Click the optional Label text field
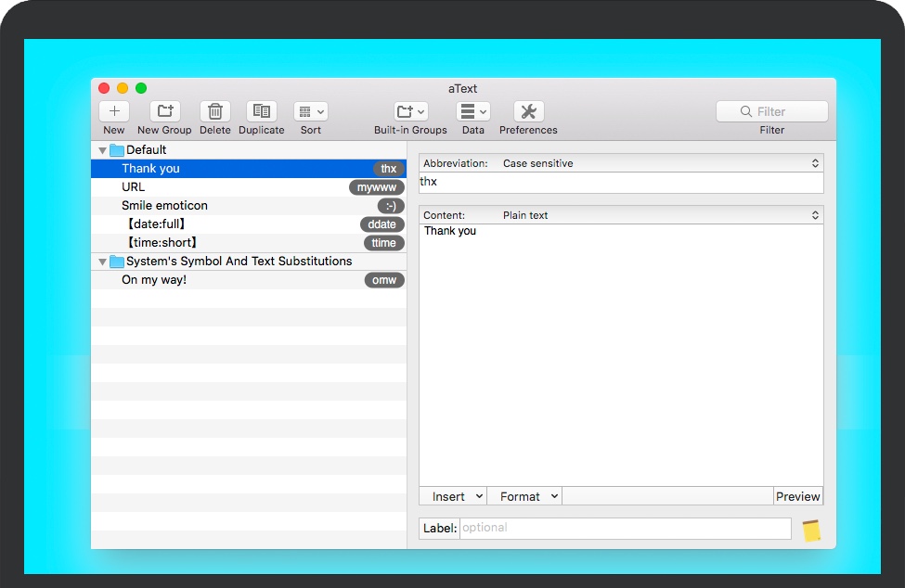 pos(625,528)
